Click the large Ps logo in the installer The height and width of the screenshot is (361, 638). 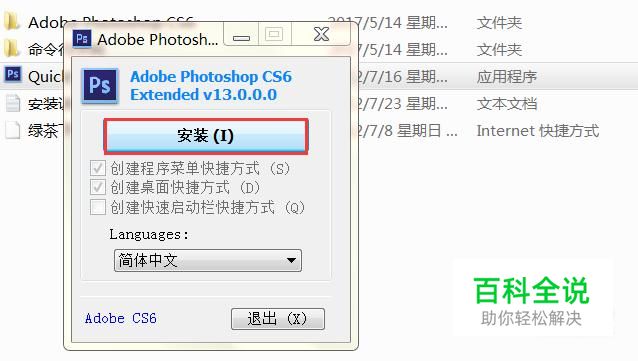coord(100,85)
